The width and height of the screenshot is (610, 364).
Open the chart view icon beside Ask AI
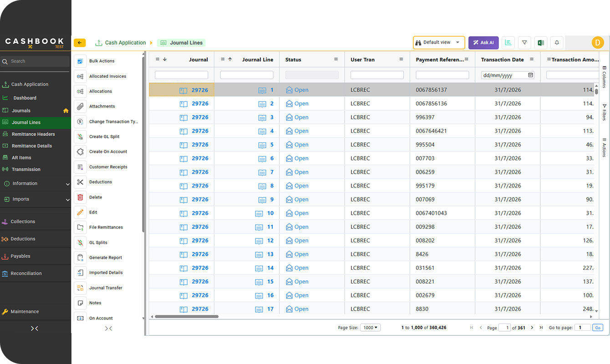coord(508,43)
